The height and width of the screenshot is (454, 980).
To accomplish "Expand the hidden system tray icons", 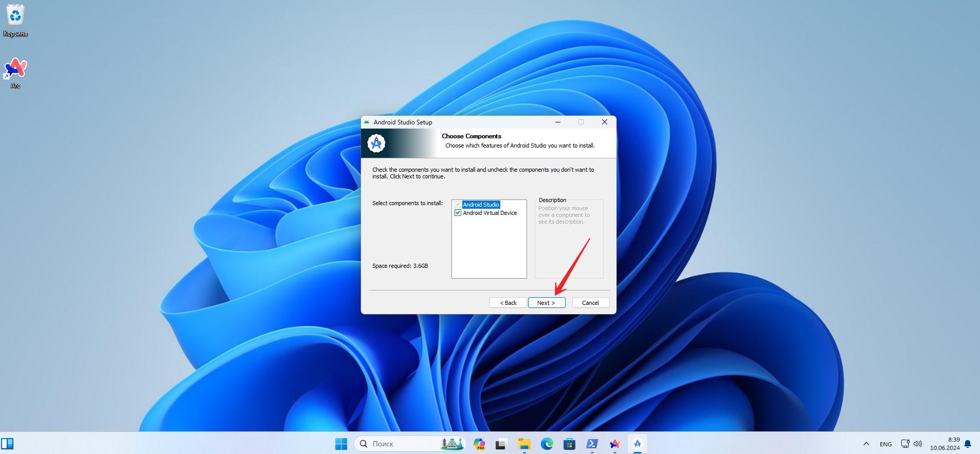I will coord(866,444).
